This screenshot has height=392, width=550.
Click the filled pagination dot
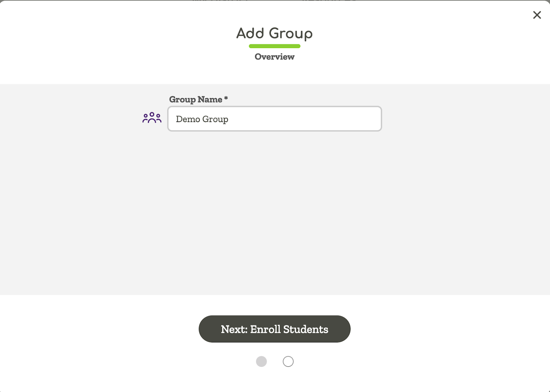coord(262,361)
